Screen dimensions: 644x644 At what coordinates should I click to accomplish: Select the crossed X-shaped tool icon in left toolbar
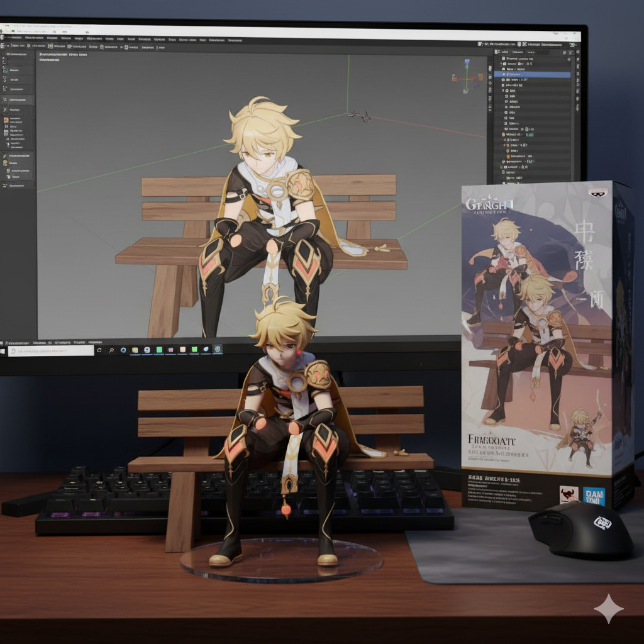(5, 109)
